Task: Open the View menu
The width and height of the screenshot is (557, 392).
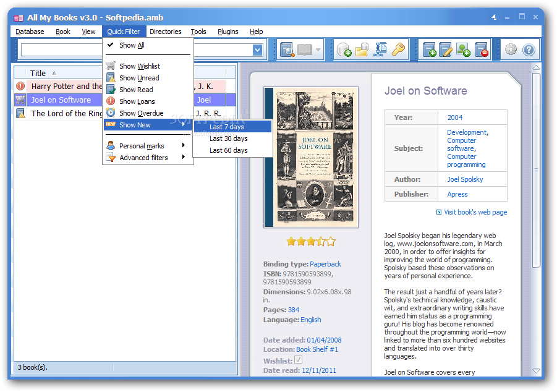Action: coord(88,32)
